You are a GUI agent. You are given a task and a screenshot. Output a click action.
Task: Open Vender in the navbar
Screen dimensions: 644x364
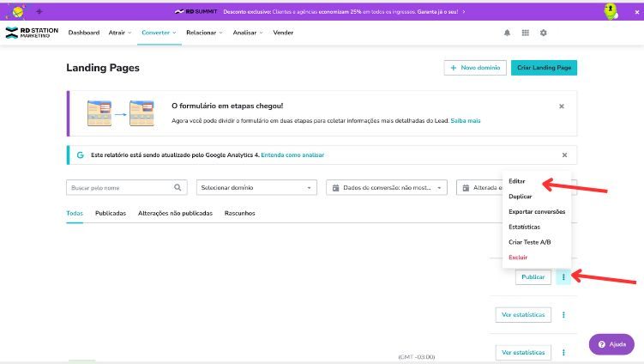pos(283,33)
